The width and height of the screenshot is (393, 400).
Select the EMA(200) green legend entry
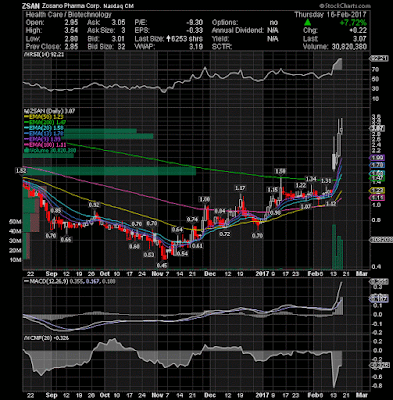point(45,122)
